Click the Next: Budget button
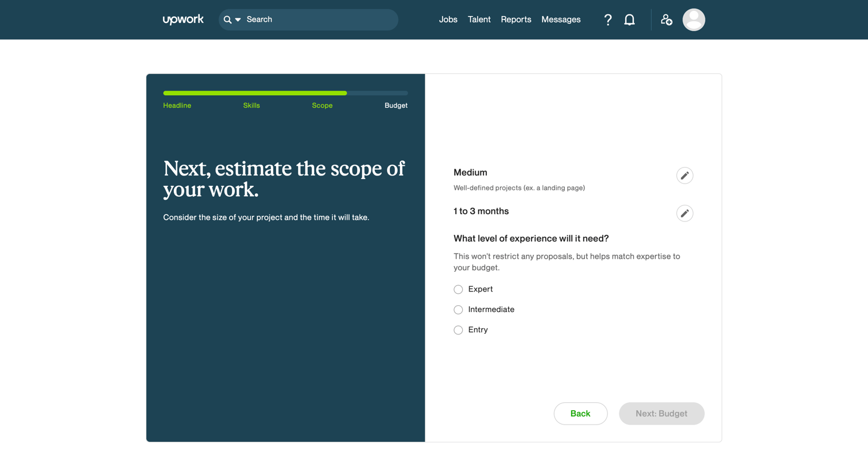 pos(661,414)
